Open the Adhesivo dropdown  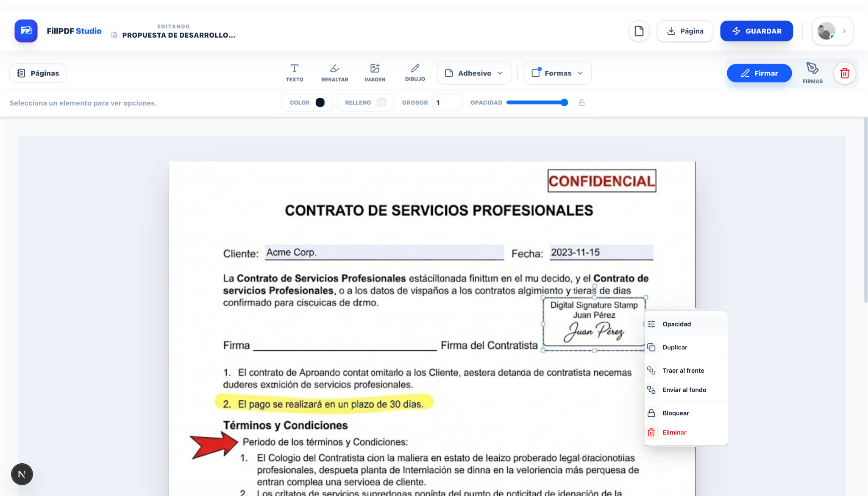(473, 73)
